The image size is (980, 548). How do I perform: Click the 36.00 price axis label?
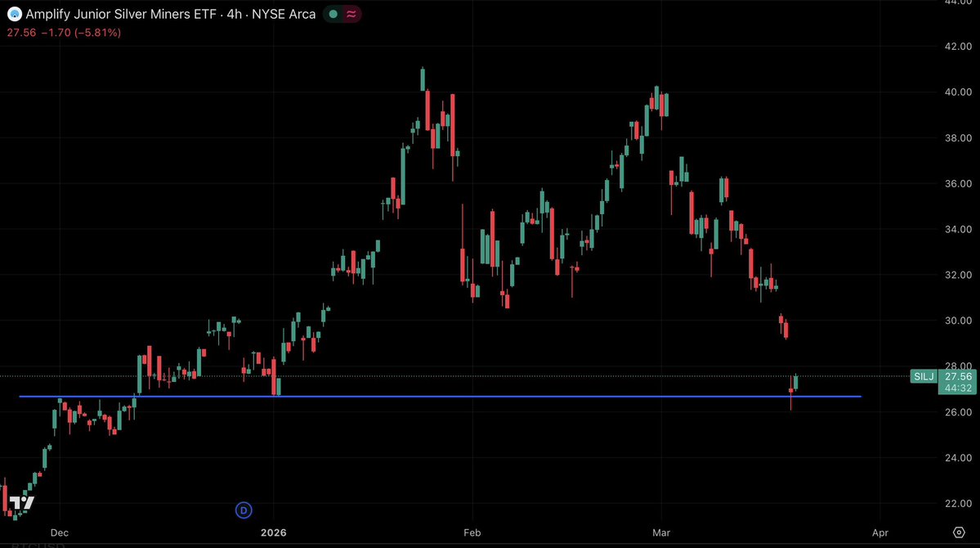(x=958, y=183)
